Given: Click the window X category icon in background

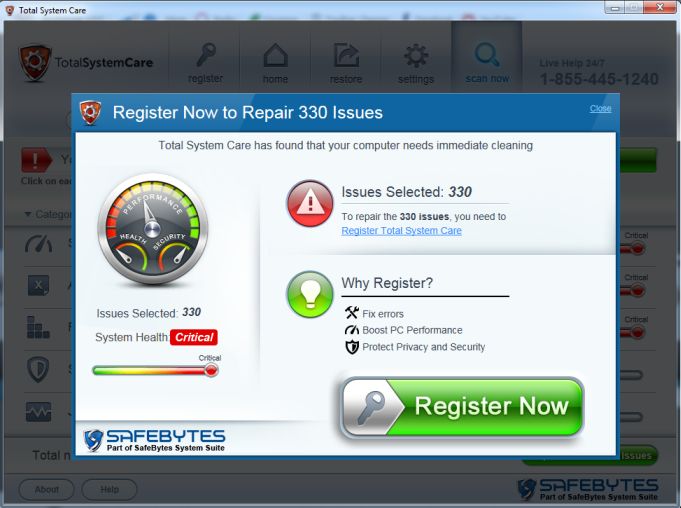Looking at the screenshot, I should [x=38, y=285].
